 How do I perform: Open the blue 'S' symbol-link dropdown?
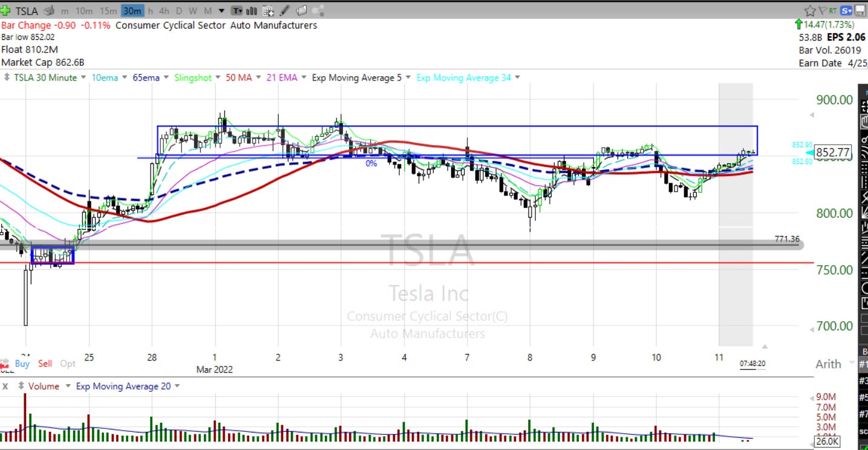click(x=846, y=10)
